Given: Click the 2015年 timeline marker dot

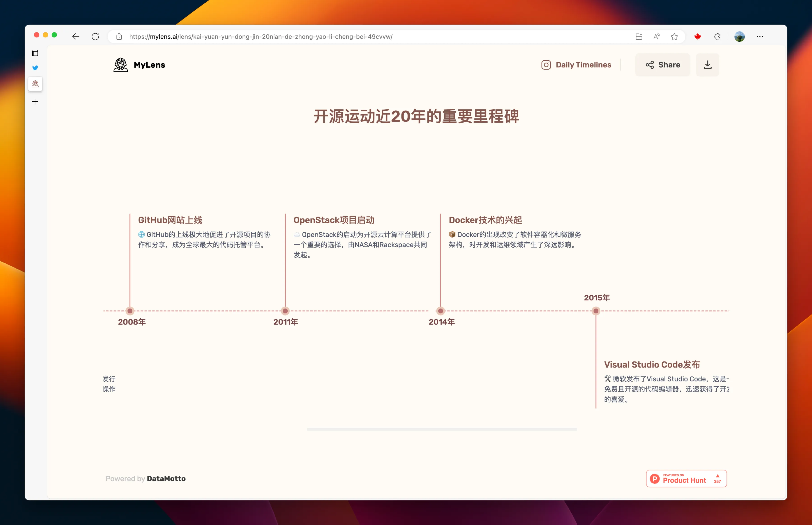Looking at the screenshot, I should [x=596, y=311].
